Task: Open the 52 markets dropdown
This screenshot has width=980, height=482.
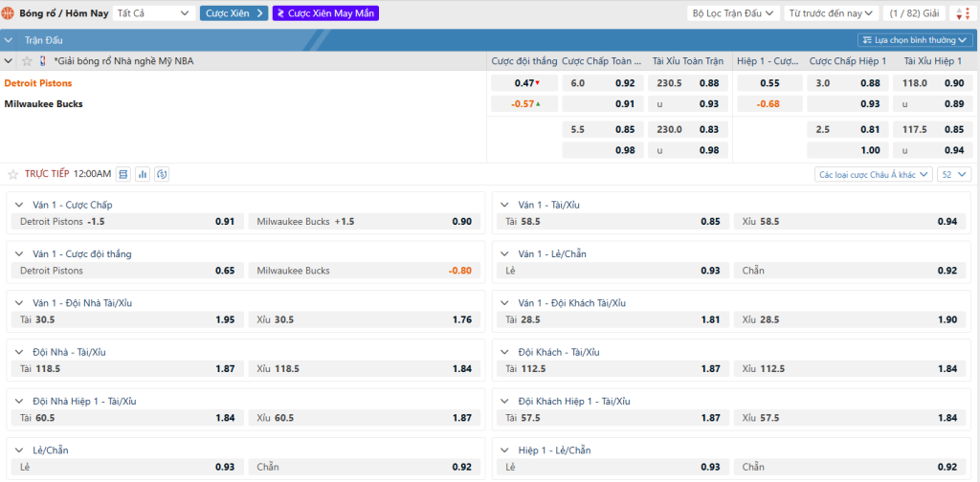Action: pyautogui.click(x=954, y=174)
